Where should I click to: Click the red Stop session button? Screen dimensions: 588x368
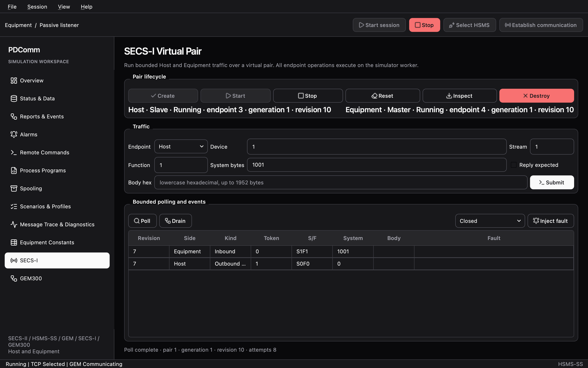tap(424, 25)
